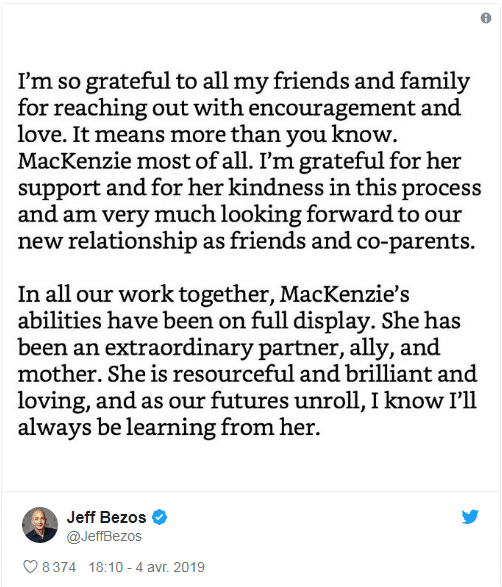Click the paragraph starting "In all our work"
This screenshot has height=587, width=502.
pos(247,361)
